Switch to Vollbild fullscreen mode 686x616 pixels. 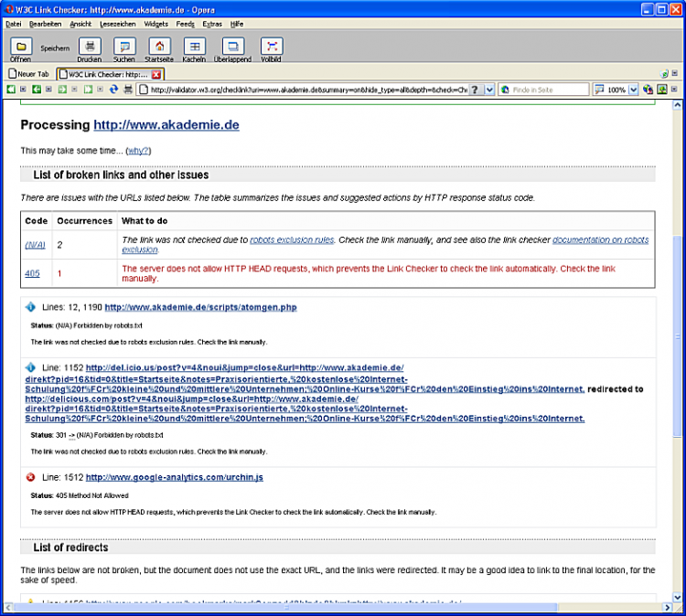pos(272,47)
